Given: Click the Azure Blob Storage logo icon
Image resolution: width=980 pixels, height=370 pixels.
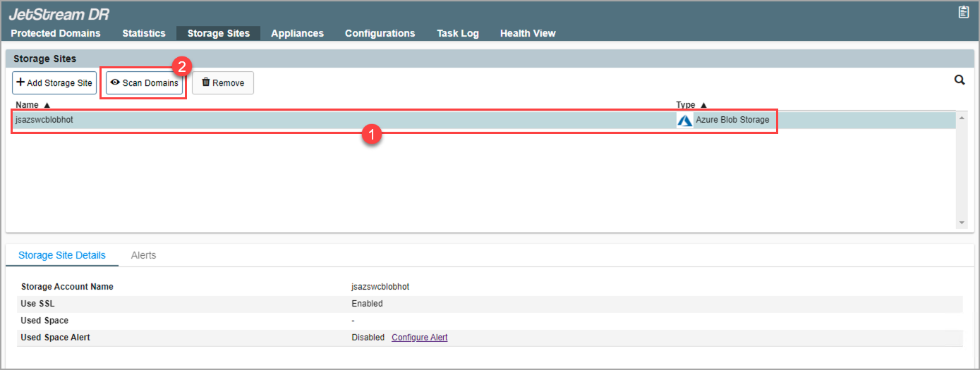Looking at the screenshot, I should pos(684,121).
